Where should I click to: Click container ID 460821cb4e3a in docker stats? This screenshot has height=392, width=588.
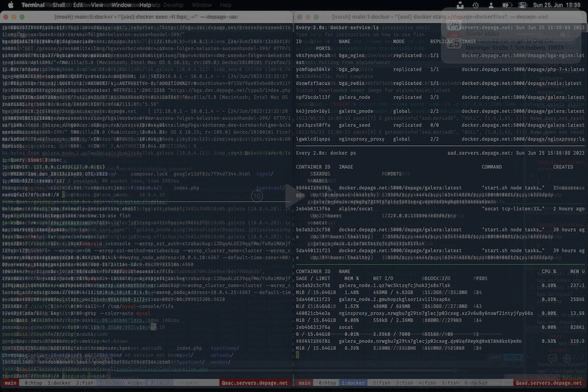pos(313,313)
